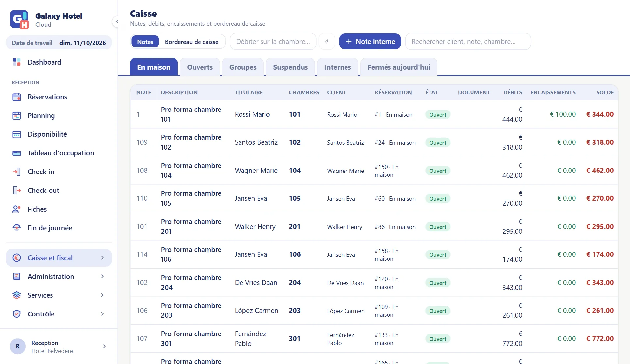Image resolution: width=630 pixels, height=364 pixels.
Task: Switch to the Ouverts tab
Action: pos(200,67)
